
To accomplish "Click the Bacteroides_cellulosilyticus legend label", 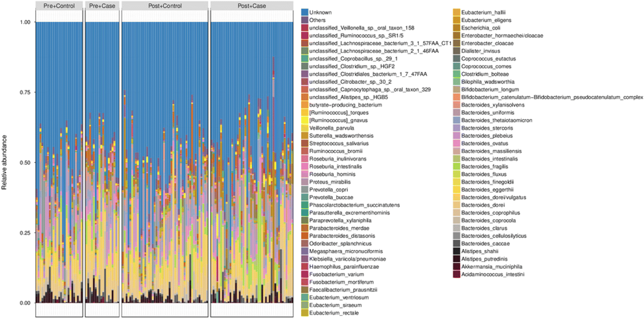I will 494,236.
